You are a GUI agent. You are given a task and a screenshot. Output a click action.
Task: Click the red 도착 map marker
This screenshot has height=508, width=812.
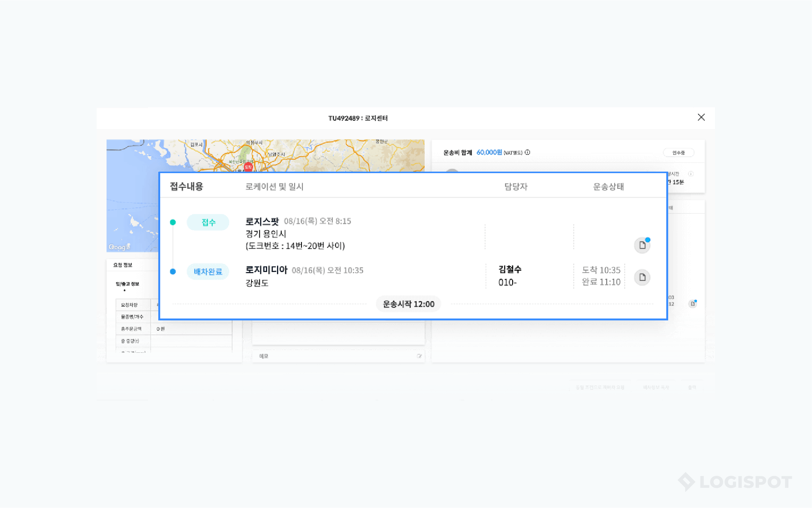pos(248,167)
